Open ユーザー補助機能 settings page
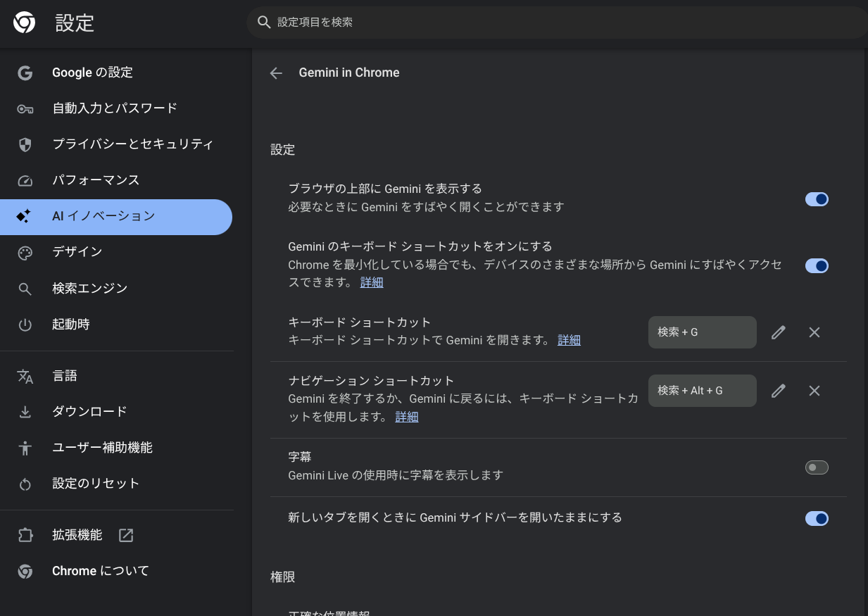This screenshot has height=616, width=868. (x=102, y=448)
